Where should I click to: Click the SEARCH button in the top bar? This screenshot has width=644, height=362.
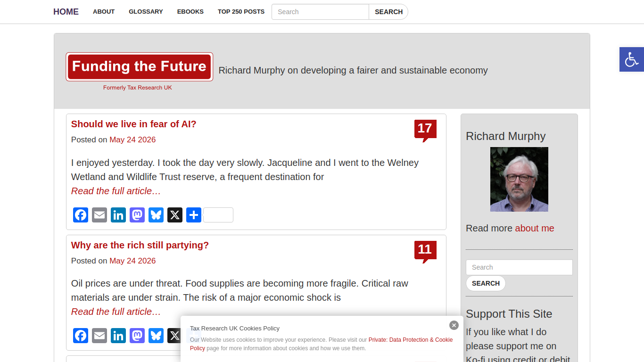[388, 12]
